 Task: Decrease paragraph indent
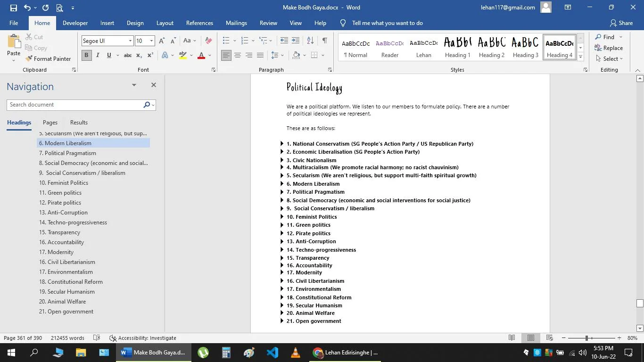(284, 41)
